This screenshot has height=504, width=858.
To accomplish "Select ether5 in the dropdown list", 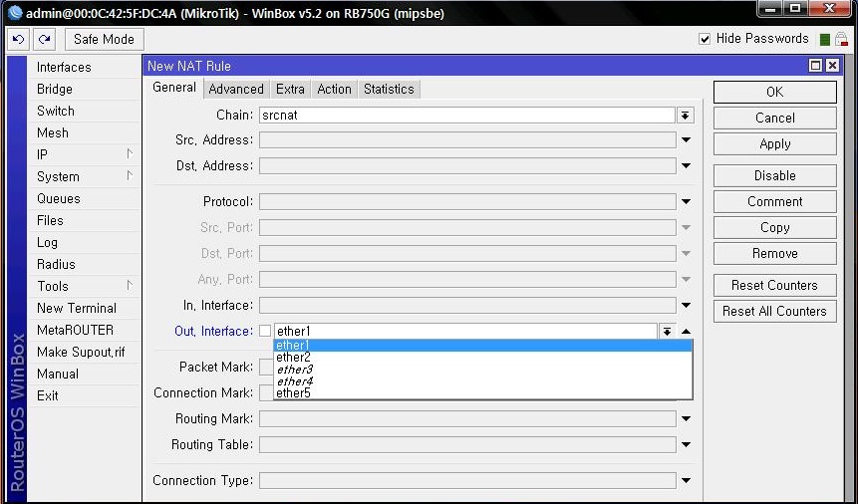I will [x=483, y=392].
